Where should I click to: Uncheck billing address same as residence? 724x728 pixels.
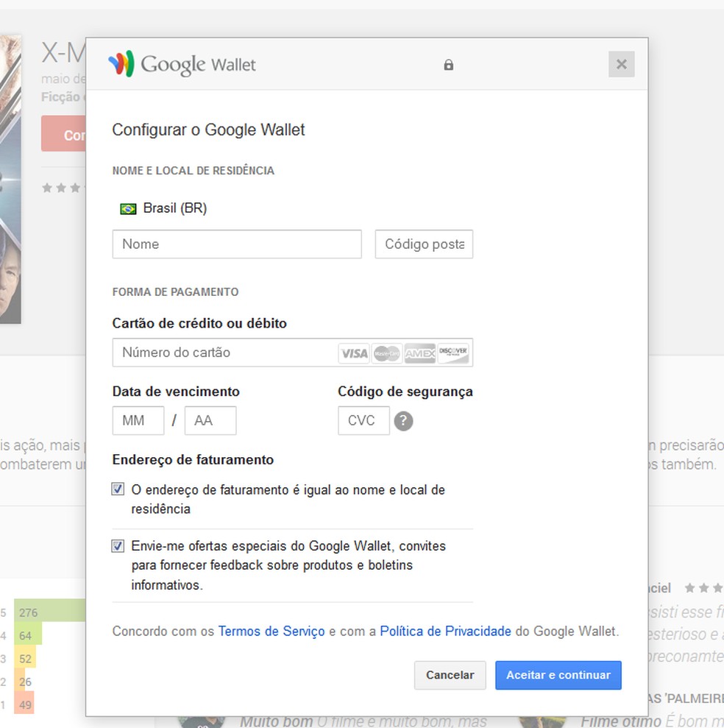[118, 489]
